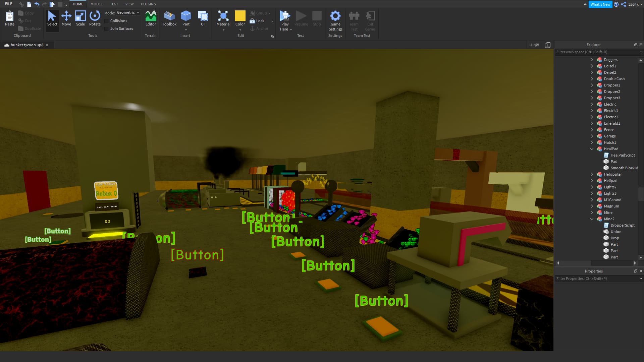
Task: Click the Lock tool
Action: (x=257, y=21)
